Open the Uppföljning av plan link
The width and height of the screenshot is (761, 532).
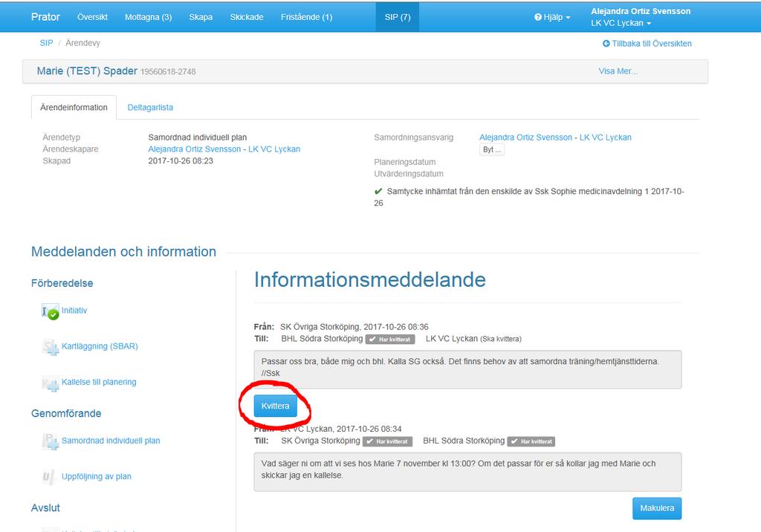click(x=96, y=476)
